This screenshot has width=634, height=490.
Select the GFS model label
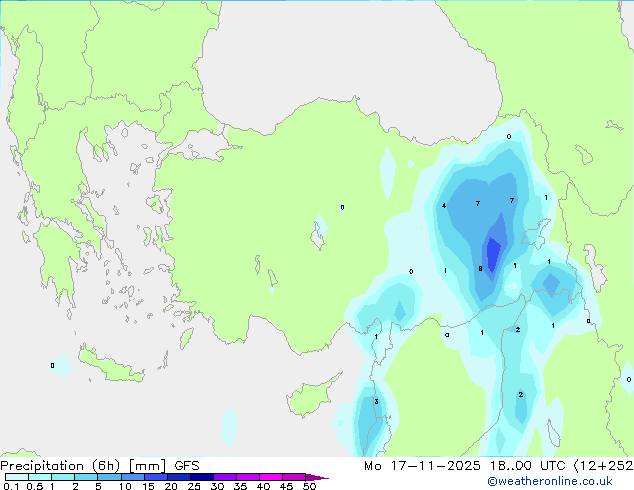[x=187, y=466]
